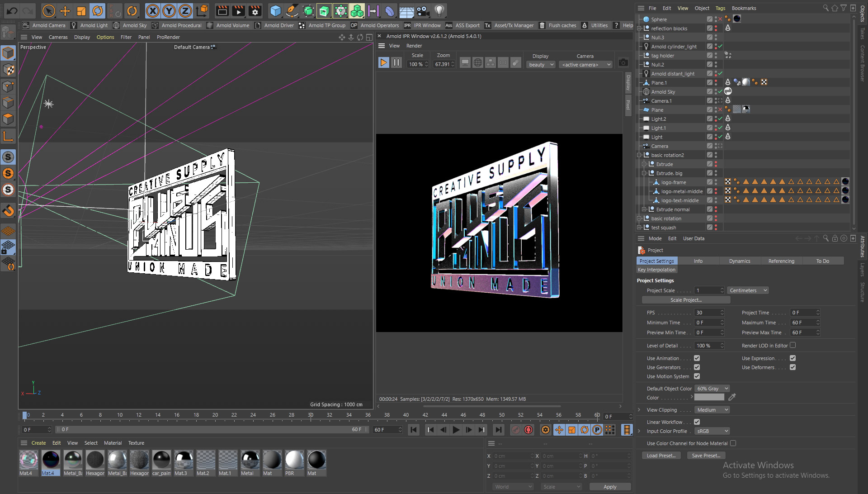Open Input Color Profile sRGB dropdown

point(712,431)
